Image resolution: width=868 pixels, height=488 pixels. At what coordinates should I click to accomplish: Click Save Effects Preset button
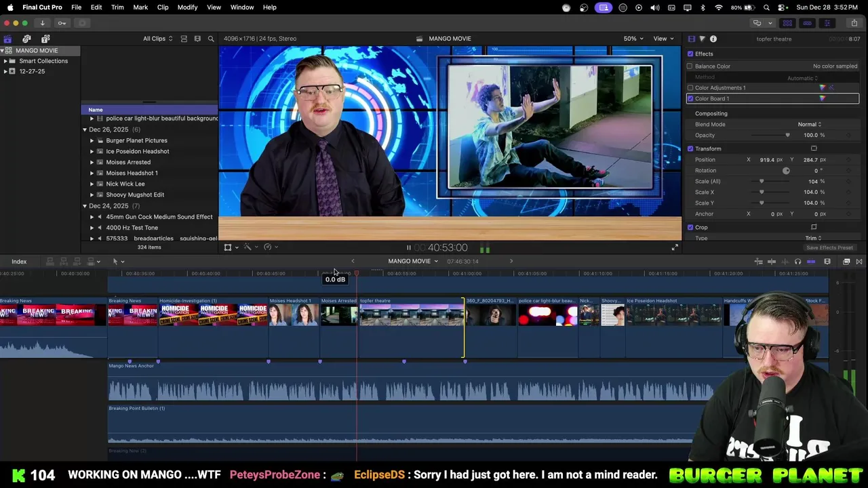(829, 247)
